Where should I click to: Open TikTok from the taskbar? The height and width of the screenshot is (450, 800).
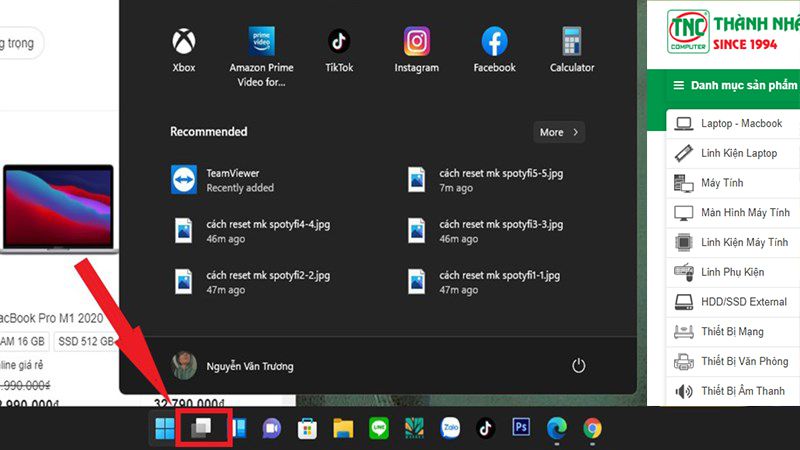coord(485,429)
